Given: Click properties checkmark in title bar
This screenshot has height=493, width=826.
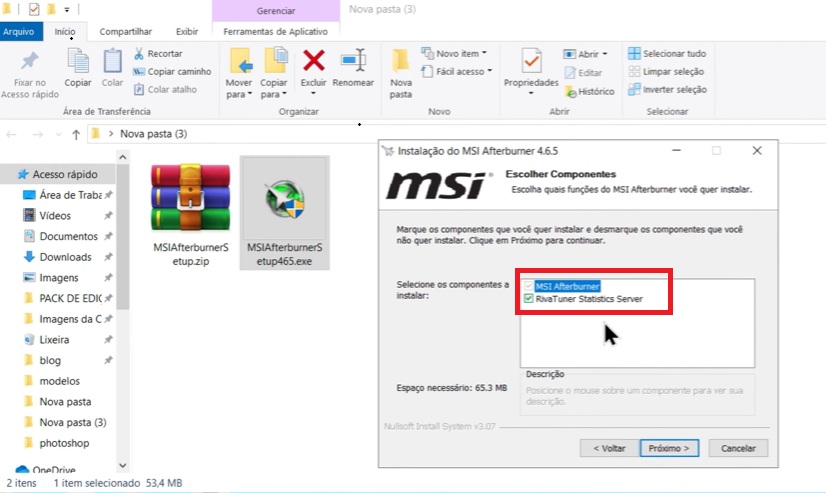Looking at the screenshot, I should [x=34, y=9].
